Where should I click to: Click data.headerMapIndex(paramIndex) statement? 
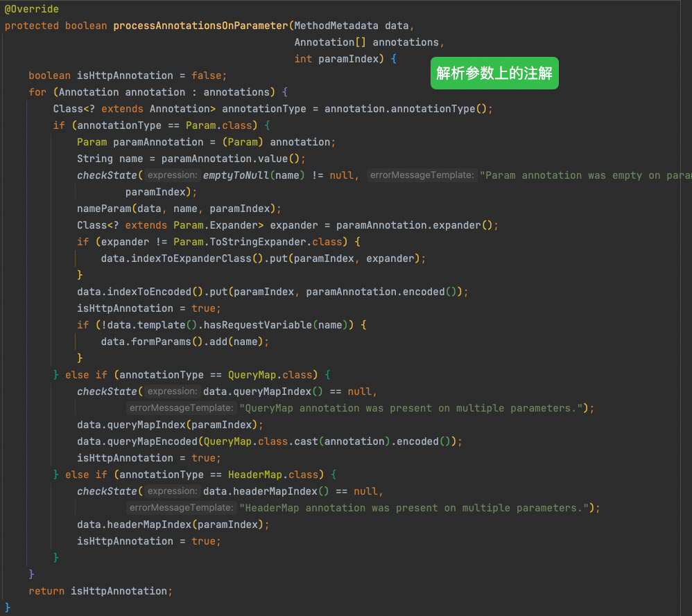click(173, 525)
